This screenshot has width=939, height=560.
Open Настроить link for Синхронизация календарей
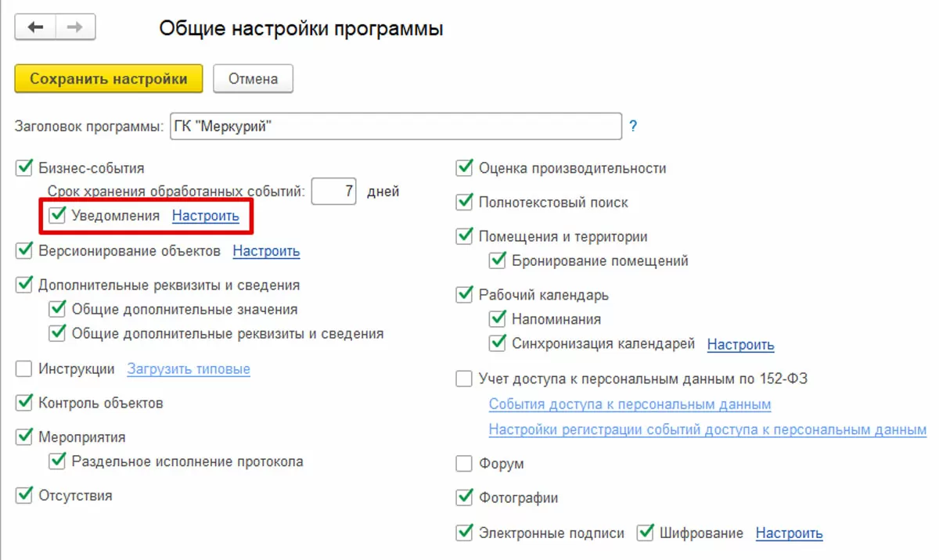(x=740, y=344)
